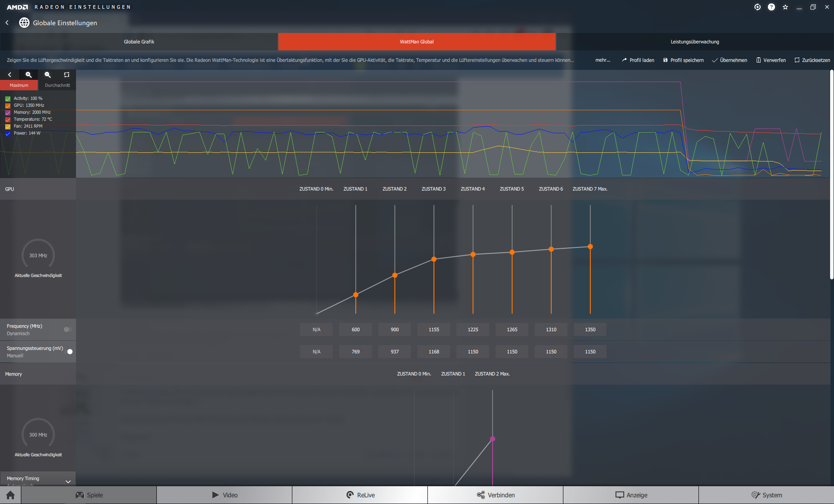Uncheck the Temperature graph checkbox
Viewport: 834px width, 504px height.
click(x=8, y=119)
